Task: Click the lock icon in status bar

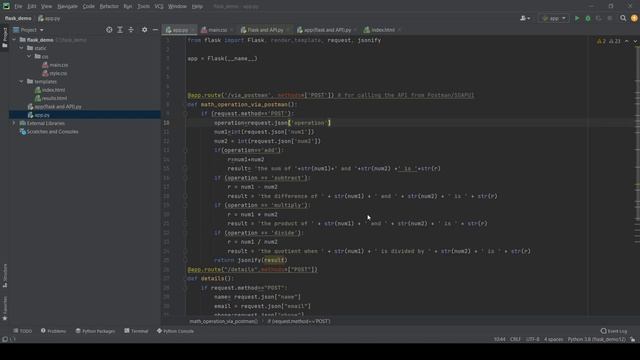Action: click(x=633, y=340)
